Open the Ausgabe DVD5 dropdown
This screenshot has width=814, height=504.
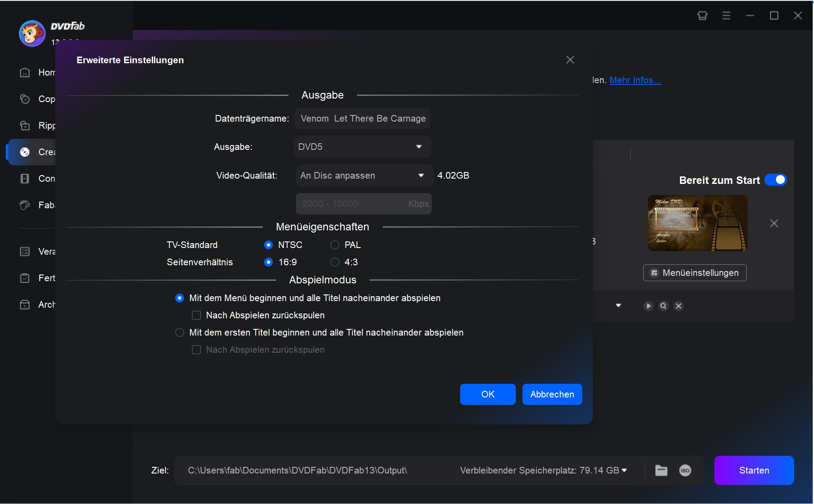[x=362, y=147]
